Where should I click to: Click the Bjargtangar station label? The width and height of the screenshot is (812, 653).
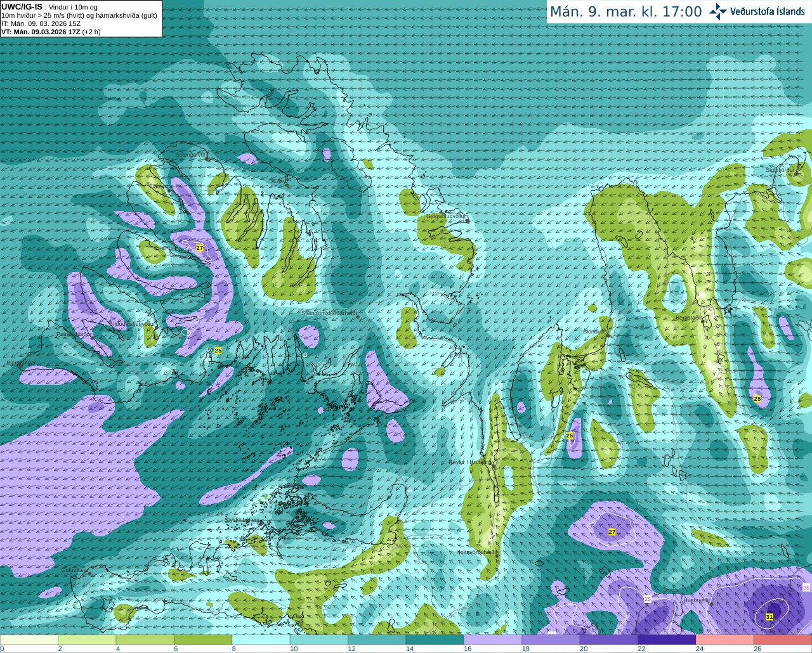(x=20, y=363)
